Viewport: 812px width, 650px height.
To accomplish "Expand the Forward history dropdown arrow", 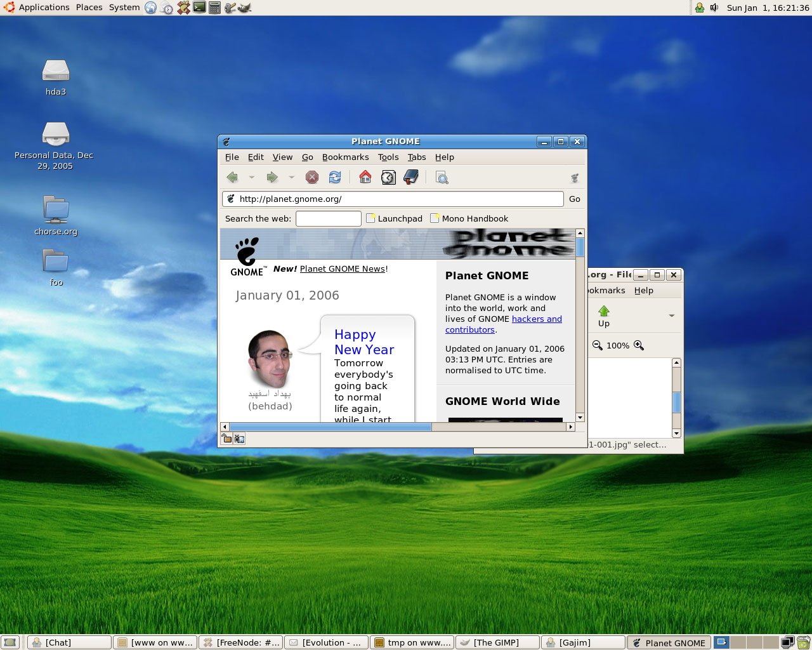I will tap(292, 178).
